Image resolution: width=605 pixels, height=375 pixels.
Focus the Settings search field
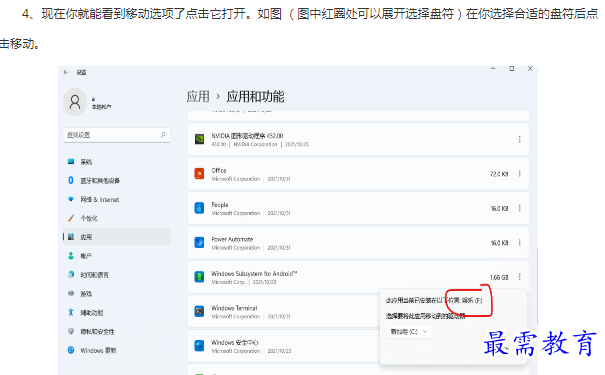pyautogui.click(x=116, y=135)
